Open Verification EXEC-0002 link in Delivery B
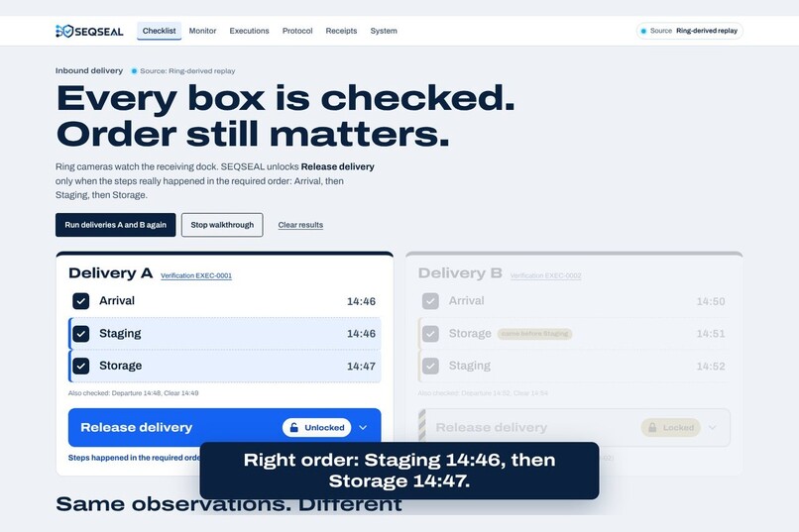The width and height of the screenshot is (799, 532). tap(546, 276)
